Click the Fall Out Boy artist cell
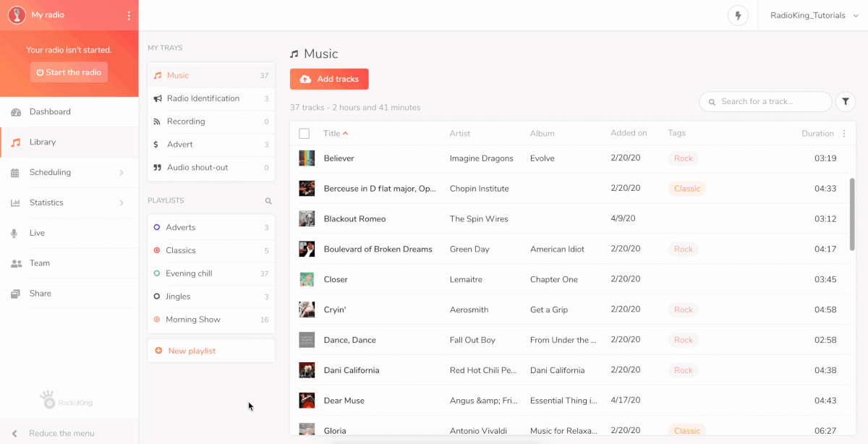The image size is (868, 444). tap(472, 341)
